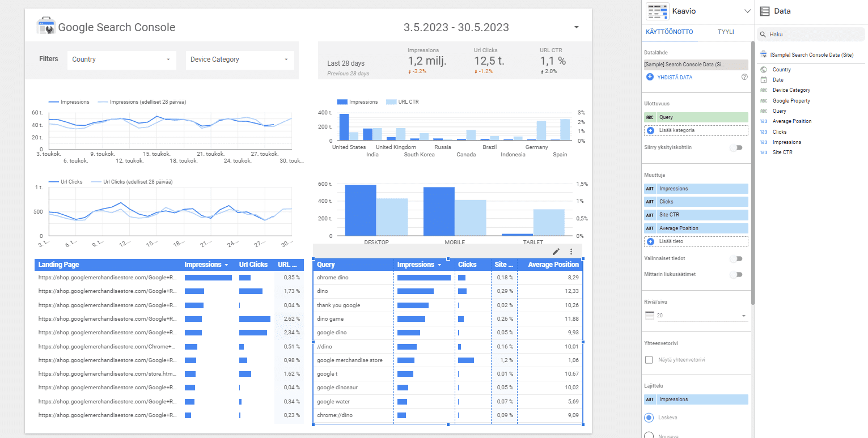Click the Site CTR metric chip
Screen dimensions: 868x438
(x=696, y=215)
